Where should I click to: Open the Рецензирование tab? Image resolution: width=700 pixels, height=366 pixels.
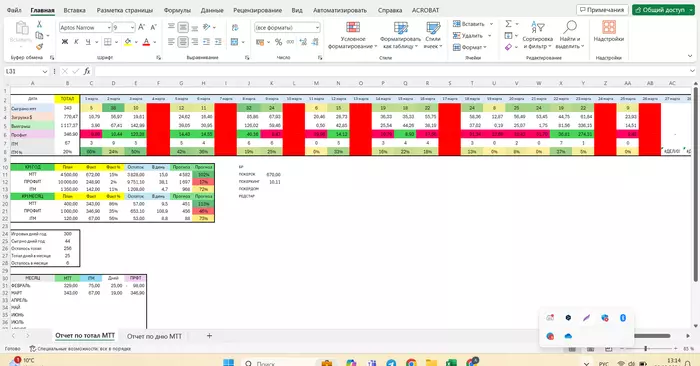[x=258, y=10]
